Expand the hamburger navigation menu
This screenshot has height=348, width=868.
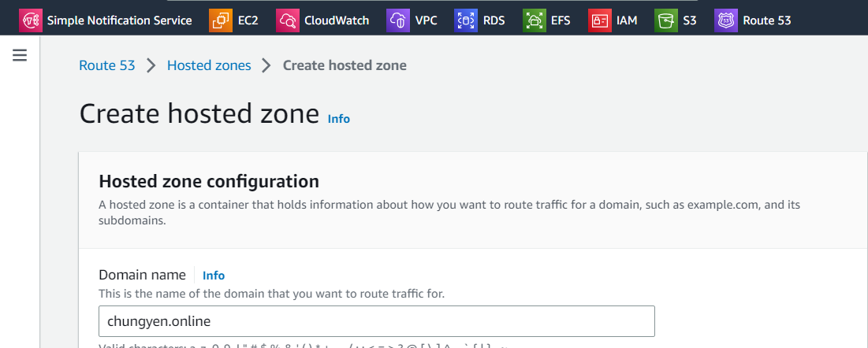click(20, 55)
